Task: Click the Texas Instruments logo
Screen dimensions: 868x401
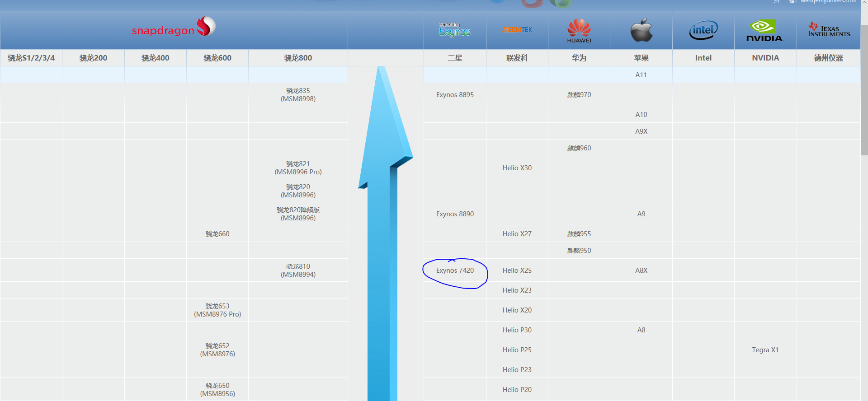Action: [x=829, y=30]
